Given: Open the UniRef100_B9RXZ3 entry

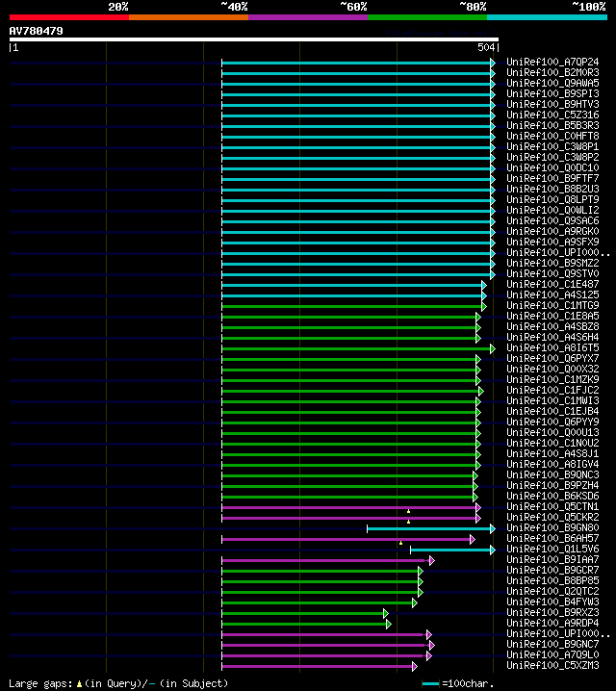Looking at the screenshot, I should [552, 612].
